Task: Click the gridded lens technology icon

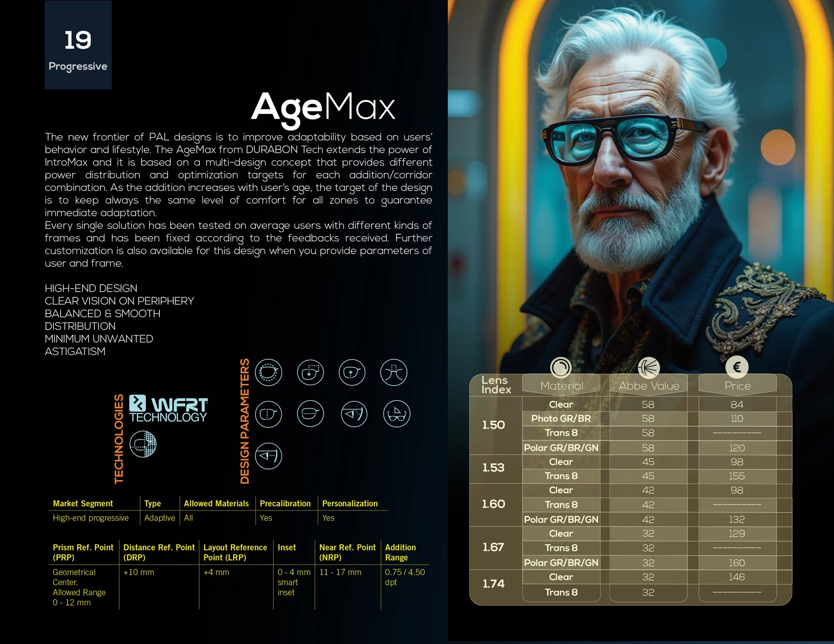Action: coord(143,444)
